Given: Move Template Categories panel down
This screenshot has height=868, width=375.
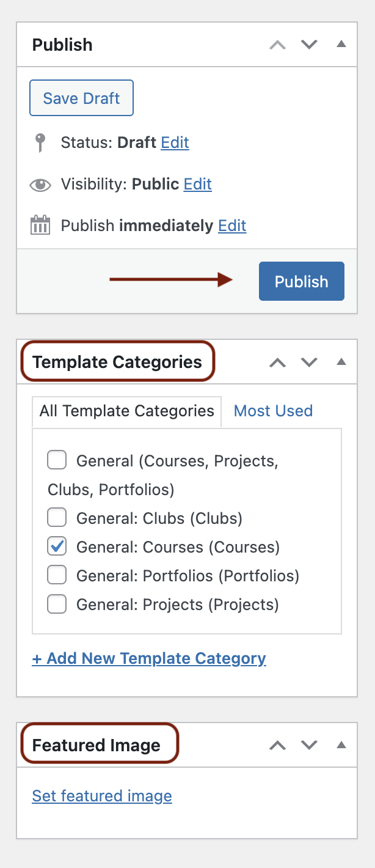Looking at the screenshot, I should [310, 362].
